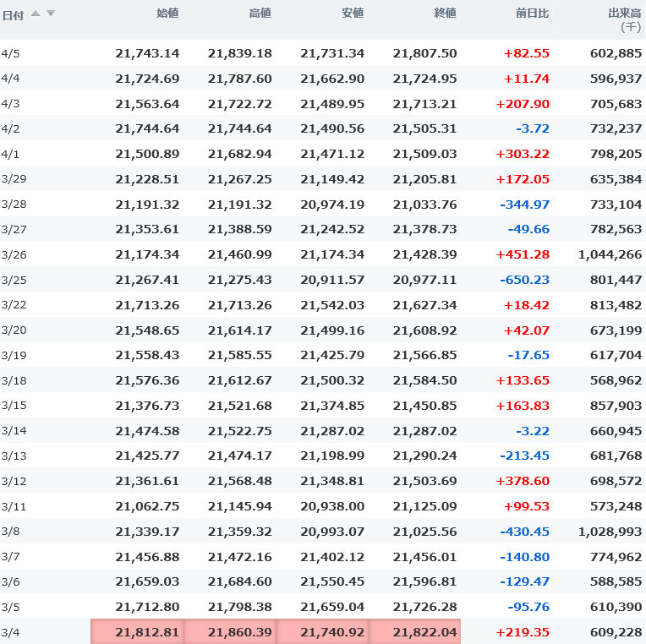
Task: Sort dates ascending with up arrow
Action: click(36, 13)
